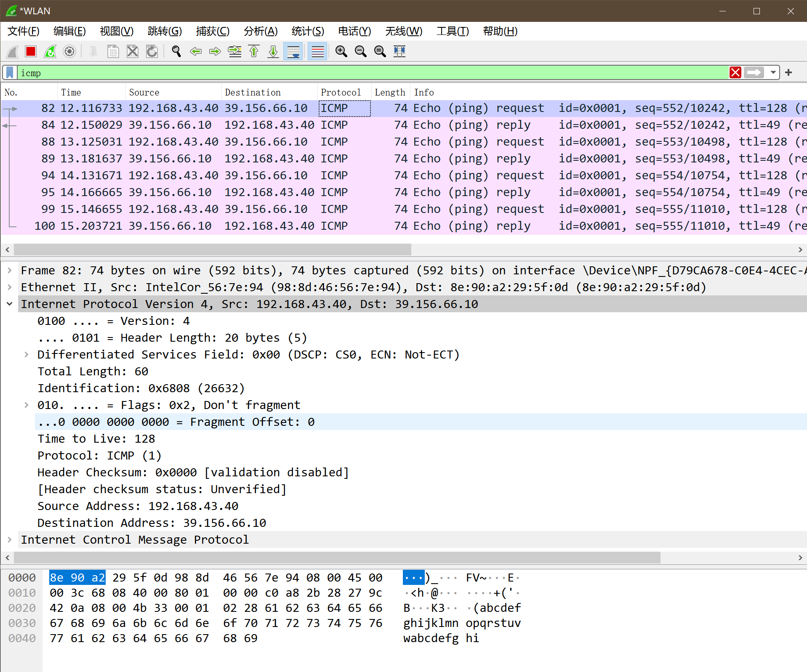Open the 帮助(H) menu
The image size is (807, 672).
pos(500,31)
